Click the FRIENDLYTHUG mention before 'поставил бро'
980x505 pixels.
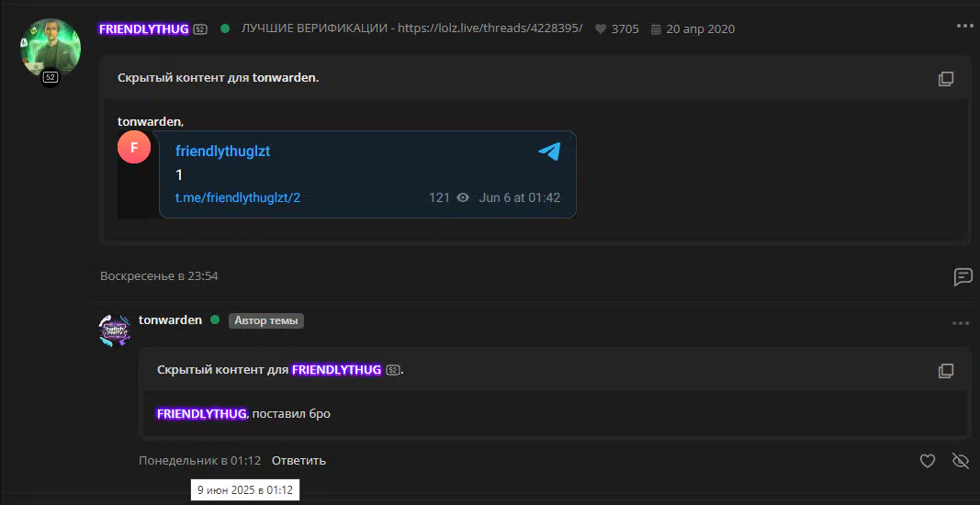[x=201, y=414]
